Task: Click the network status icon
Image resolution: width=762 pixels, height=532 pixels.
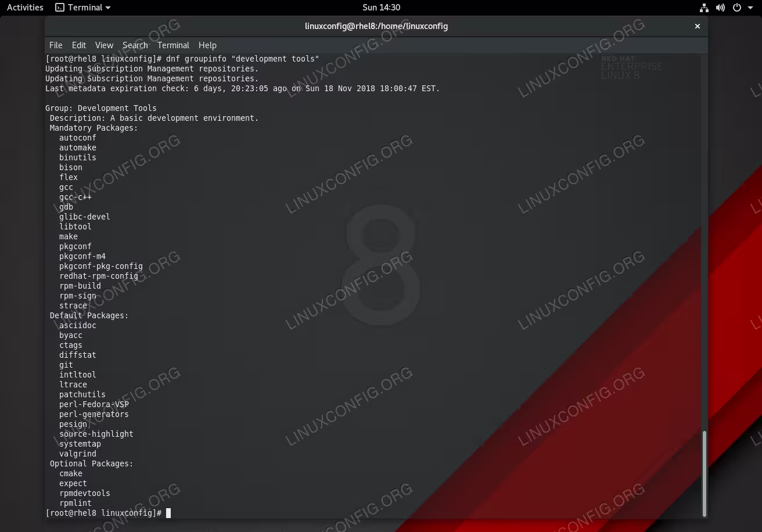Action: tap(704, 8)
